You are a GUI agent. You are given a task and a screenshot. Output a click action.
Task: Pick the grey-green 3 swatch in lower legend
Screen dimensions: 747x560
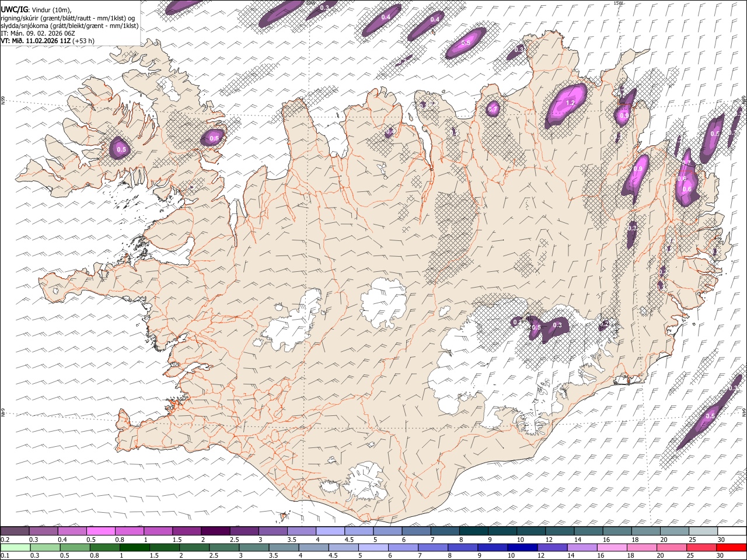pyautogui.click(x=254, y=547)
